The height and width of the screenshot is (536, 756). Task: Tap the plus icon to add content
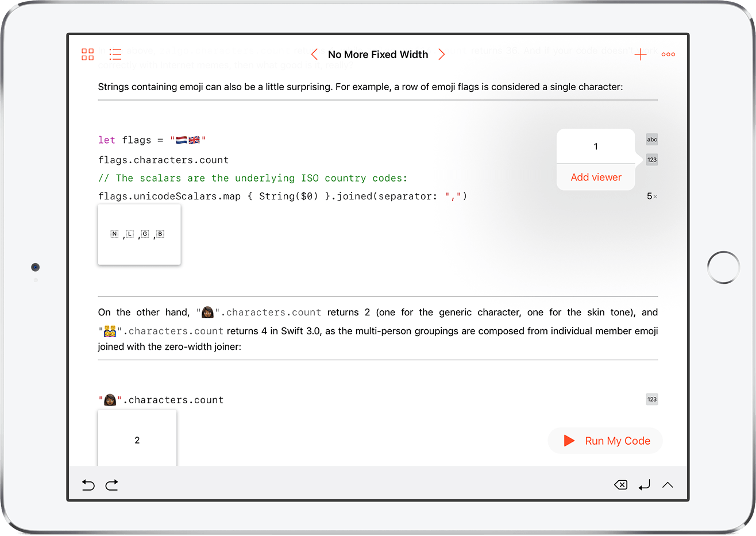(x=640, y=55)
